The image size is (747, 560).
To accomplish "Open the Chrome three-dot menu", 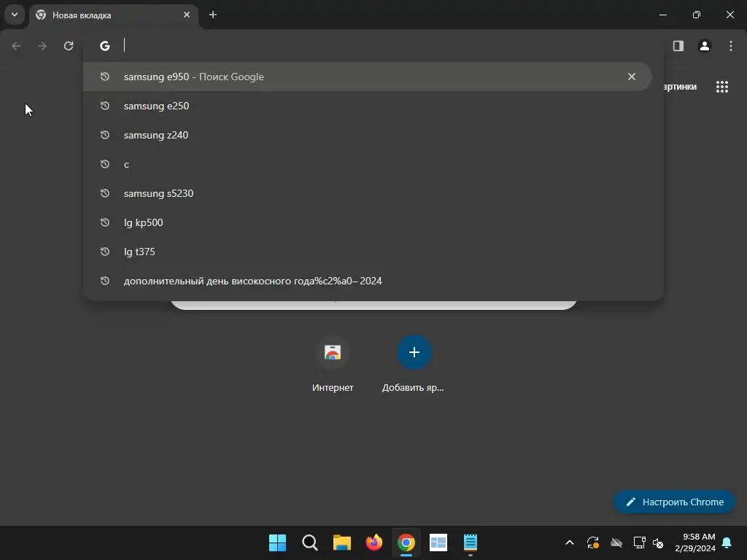I will point(731,46).
